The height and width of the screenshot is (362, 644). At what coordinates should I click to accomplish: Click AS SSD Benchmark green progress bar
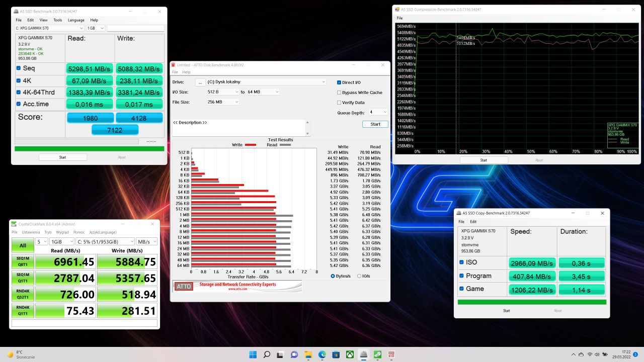click(x=90, y=149)
